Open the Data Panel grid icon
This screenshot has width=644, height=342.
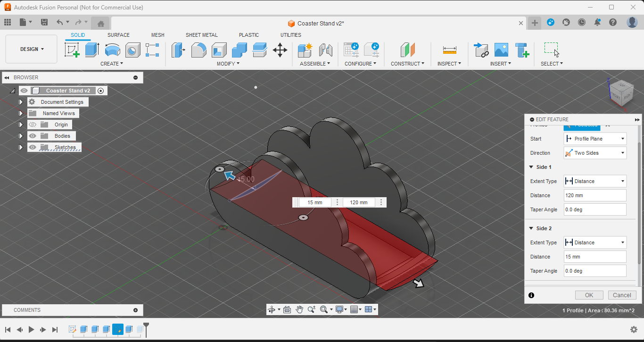coord(8,22)
